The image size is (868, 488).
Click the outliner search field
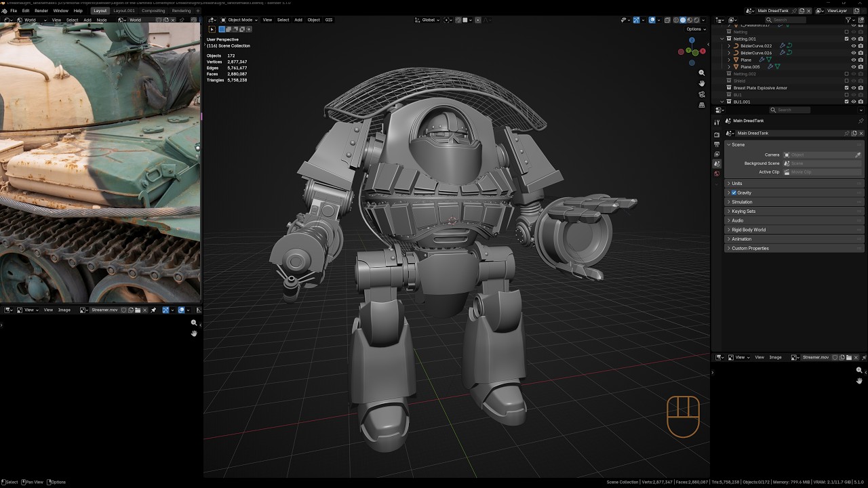tap(785, 20)
